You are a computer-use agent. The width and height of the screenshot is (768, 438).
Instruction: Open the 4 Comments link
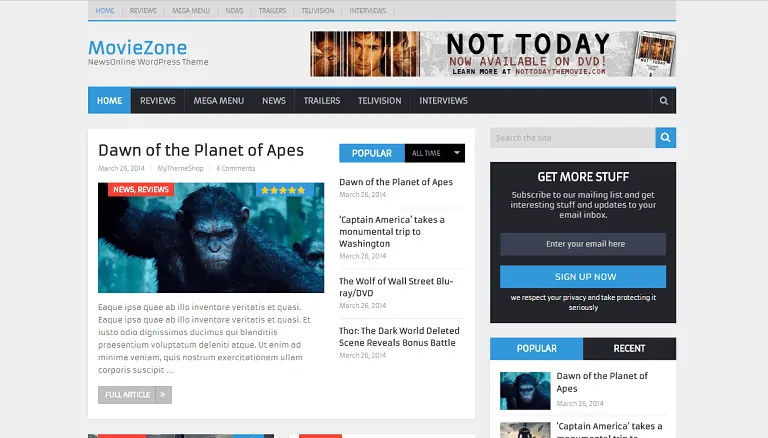236,169
